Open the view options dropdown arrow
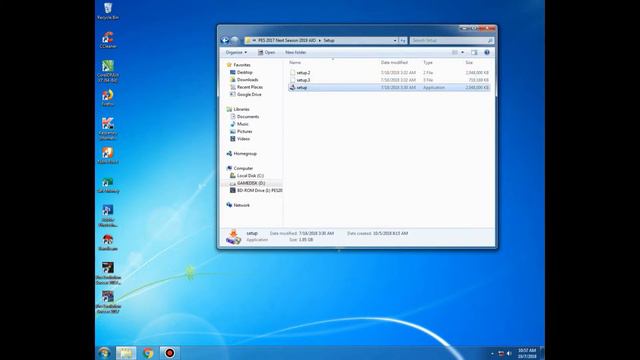The image size is (640, 360). [462, 52]
